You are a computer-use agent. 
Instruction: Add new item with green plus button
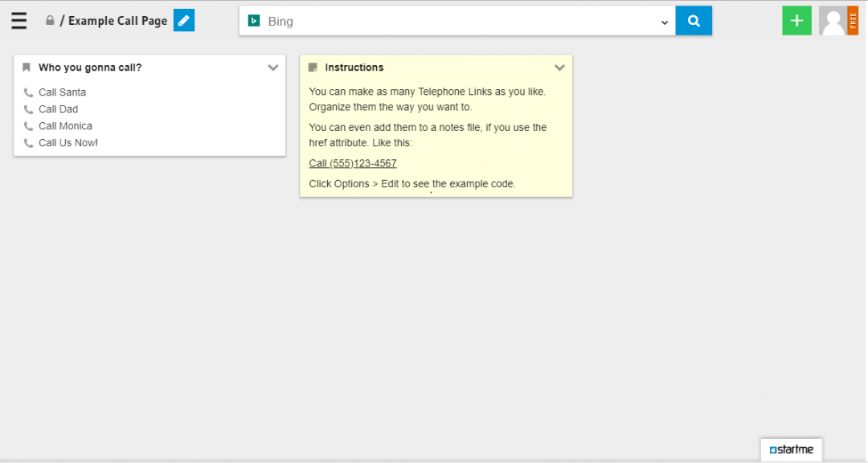796,20
